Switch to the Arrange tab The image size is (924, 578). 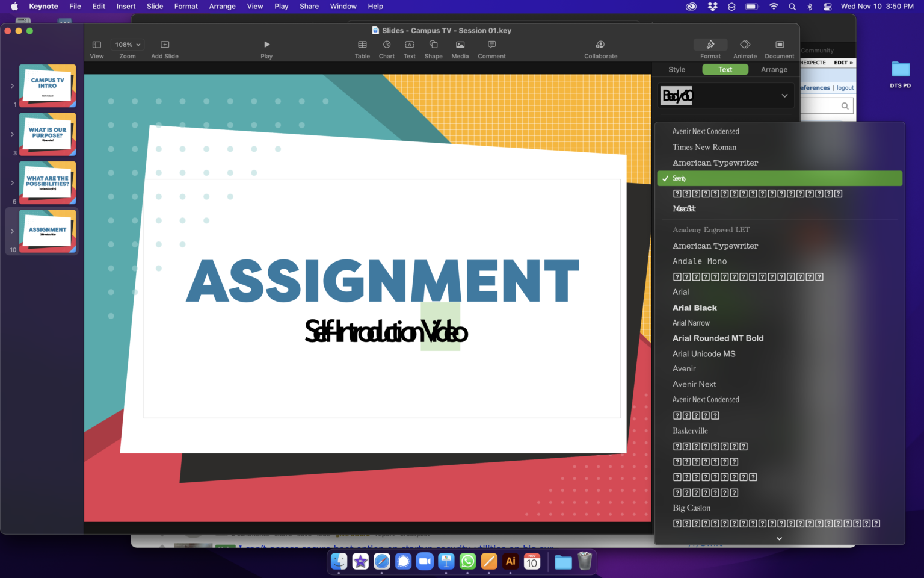[x=774, y=70]
